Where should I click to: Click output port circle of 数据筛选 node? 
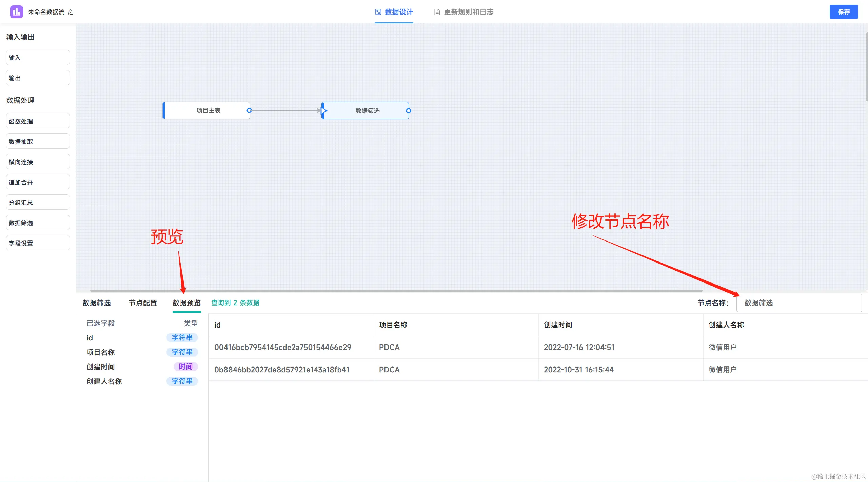pyautogui.click(x=409, y=111)
